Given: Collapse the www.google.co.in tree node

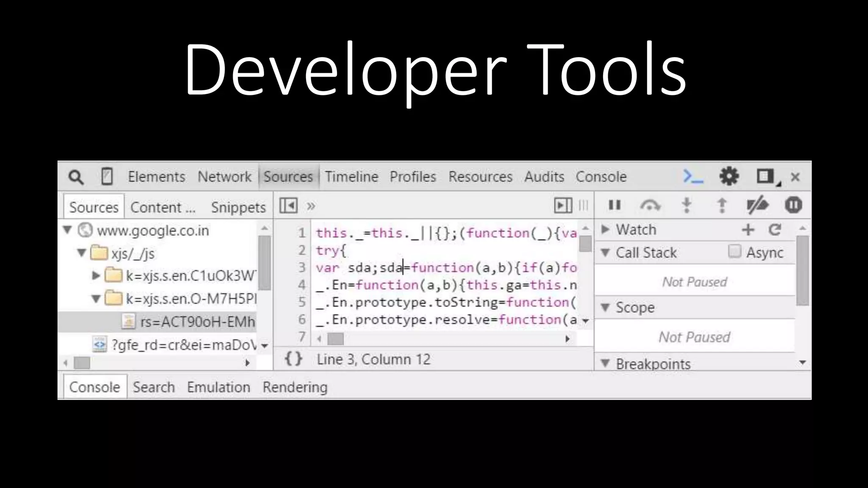Looking at the screenshot, I should [67, 230].
